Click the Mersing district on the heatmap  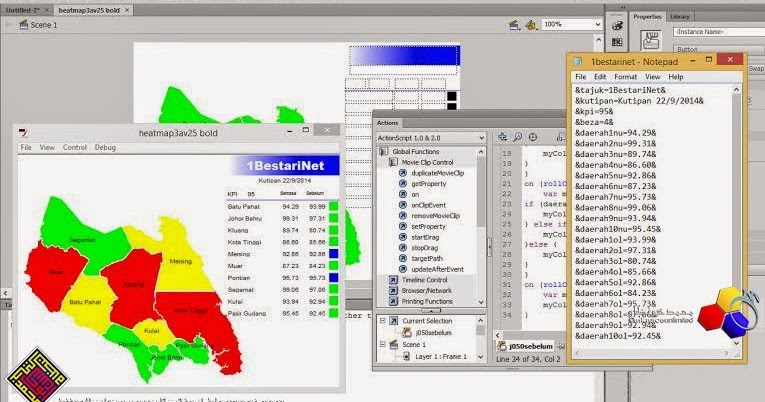181,261
